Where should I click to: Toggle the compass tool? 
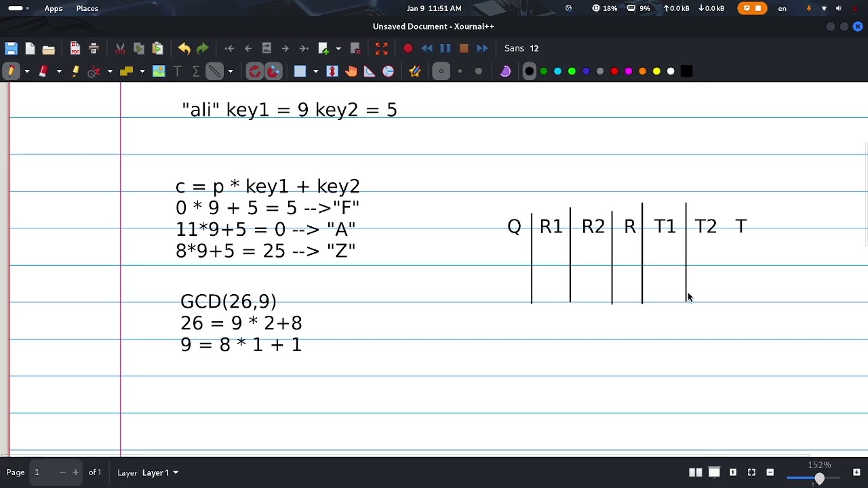tap(388, 71)
